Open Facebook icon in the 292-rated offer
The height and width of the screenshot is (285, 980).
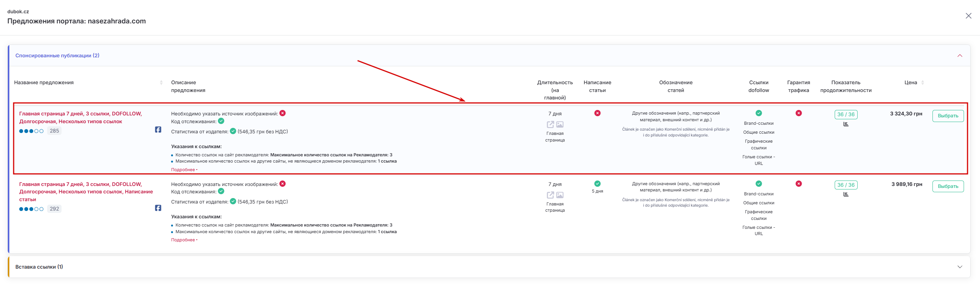[158, 208]
